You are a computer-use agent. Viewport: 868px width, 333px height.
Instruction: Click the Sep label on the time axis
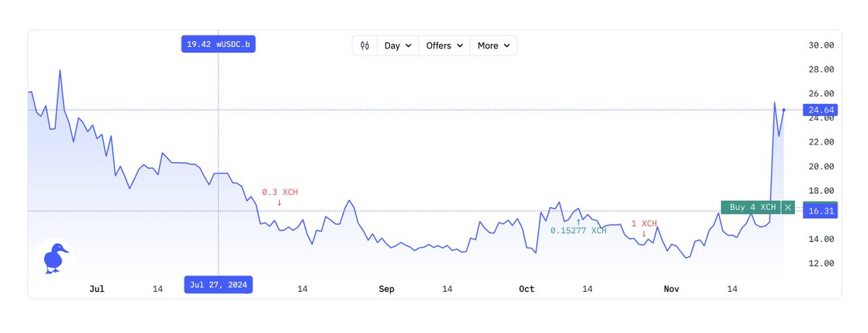387,289
